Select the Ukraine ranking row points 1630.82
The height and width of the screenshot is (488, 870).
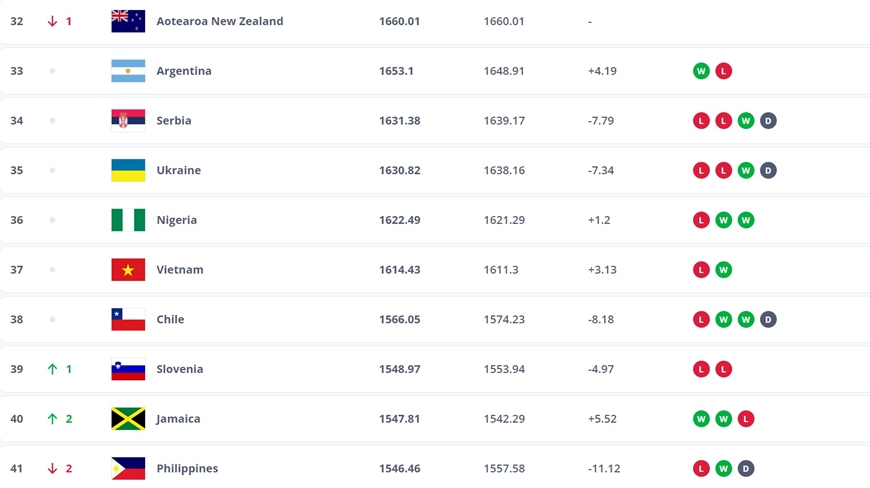399,170
